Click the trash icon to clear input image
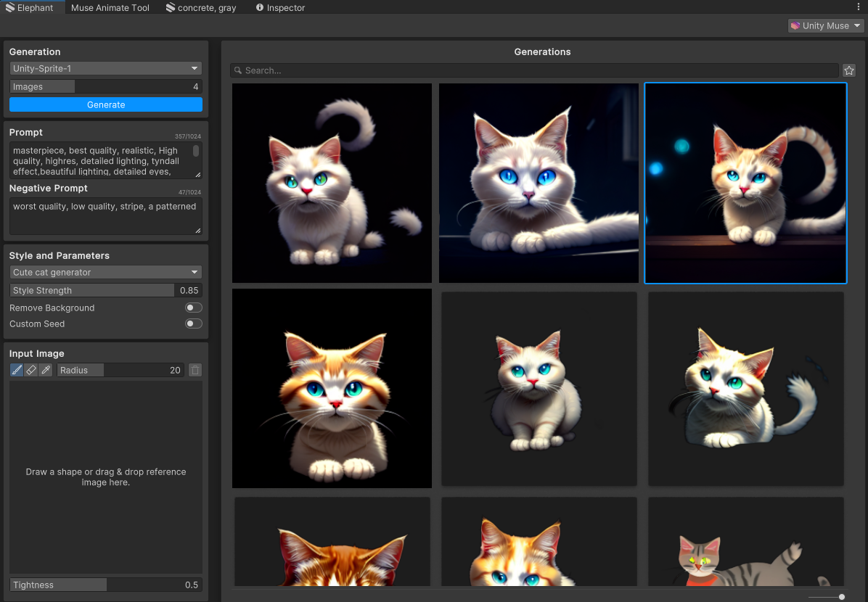The image size is (868, 602). 195,370
